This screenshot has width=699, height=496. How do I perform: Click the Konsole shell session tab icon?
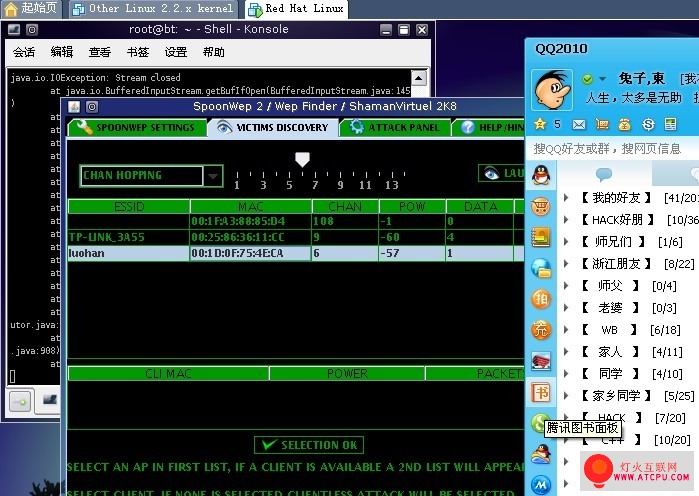pos(50,400)
